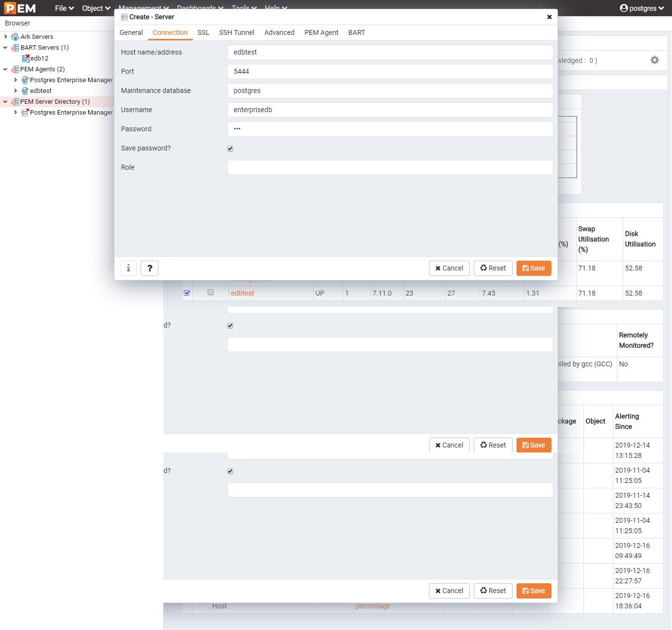Click the Password input field

pos(390,129)
